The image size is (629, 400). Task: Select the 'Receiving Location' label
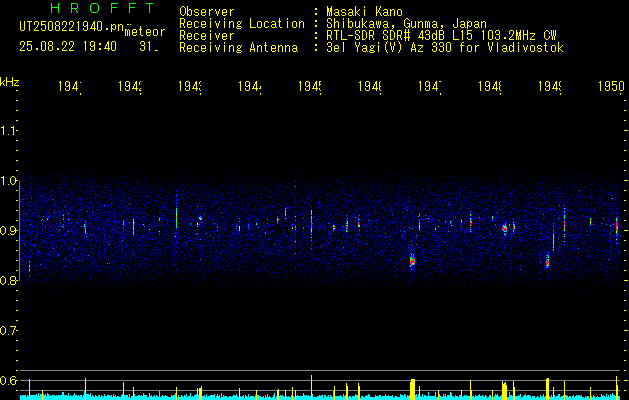[242, 24]
